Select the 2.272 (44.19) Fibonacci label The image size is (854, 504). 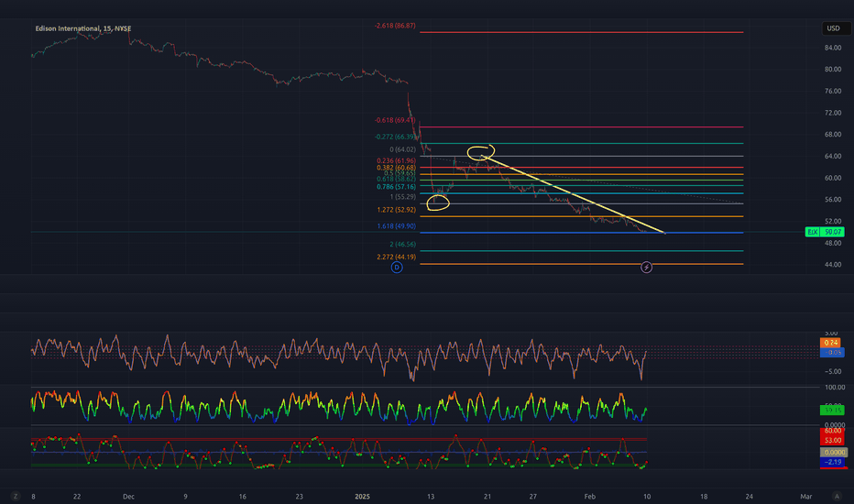pyautogui.click(x=396, y=257)
